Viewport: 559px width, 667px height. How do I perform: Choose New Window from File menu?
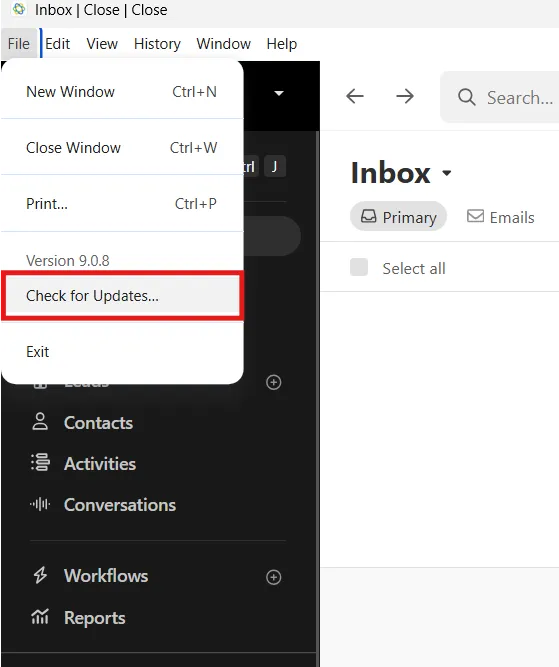point(122,91)
